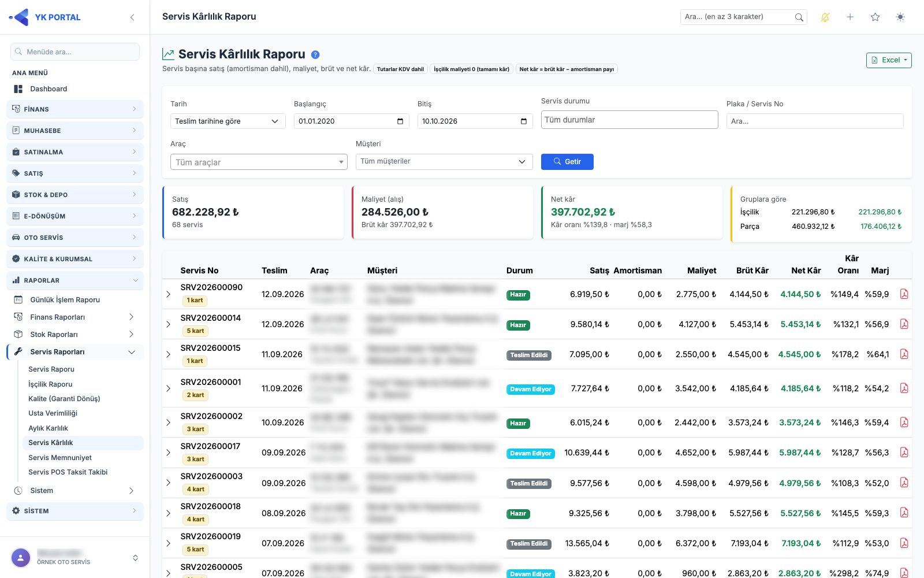The image size is (924, 578).
Task: Open Günlük İşlem Raporu
Action: click(65, 300)
